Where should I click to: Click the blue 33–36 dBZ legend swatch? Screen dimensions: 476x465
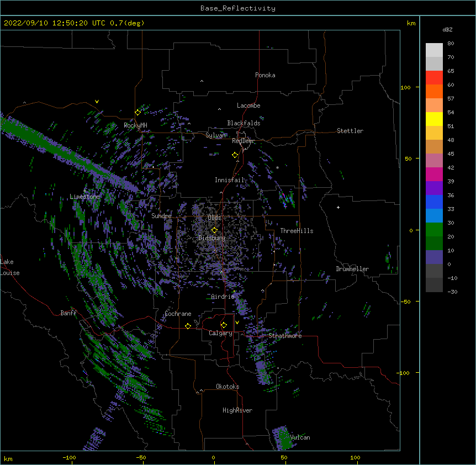click(x=434, y=202)
